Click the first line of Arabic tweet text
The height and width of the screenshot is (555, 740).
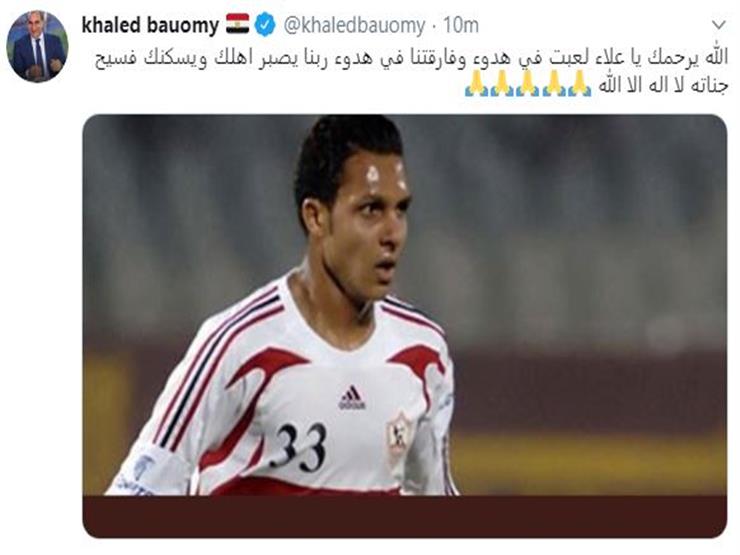[x=411, y=59]
